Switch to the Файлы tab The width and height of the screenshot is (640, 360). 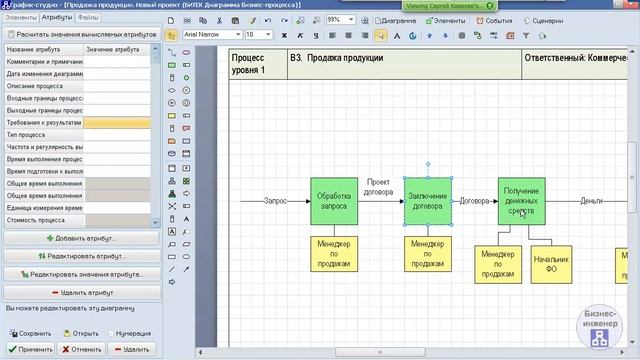tap(88, 18)
